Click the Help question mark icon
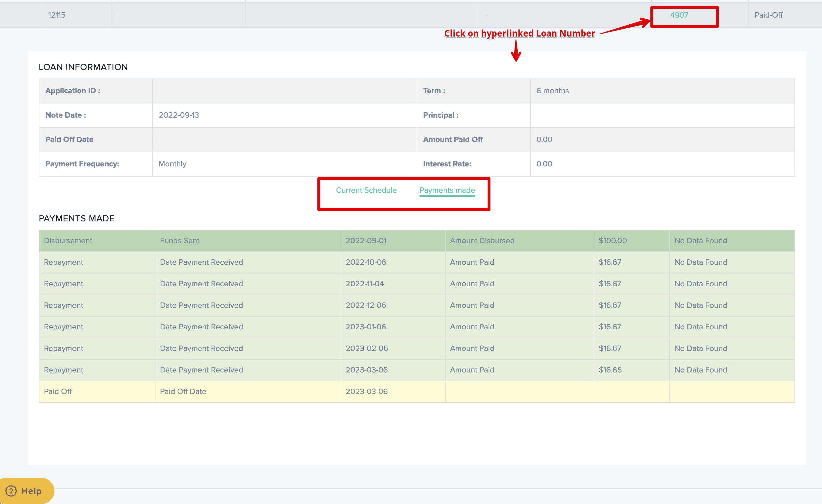 point(11,491)
